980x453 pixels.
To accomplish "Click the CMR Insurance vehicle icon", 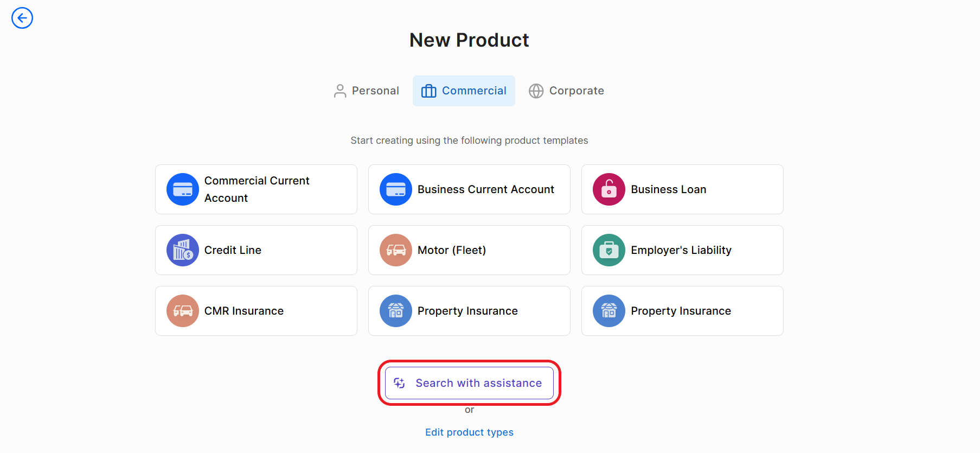I will click(182, 311).
